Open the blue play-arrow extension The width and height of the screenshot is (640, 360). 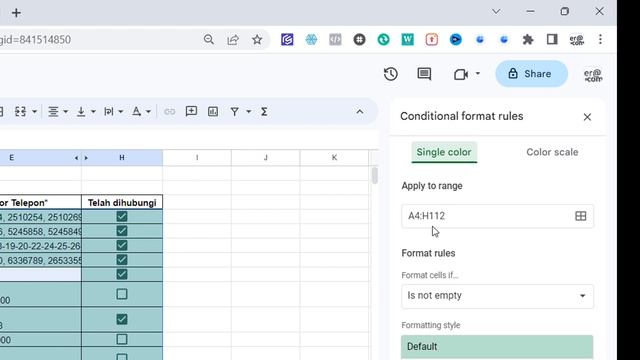pos(456,40)
